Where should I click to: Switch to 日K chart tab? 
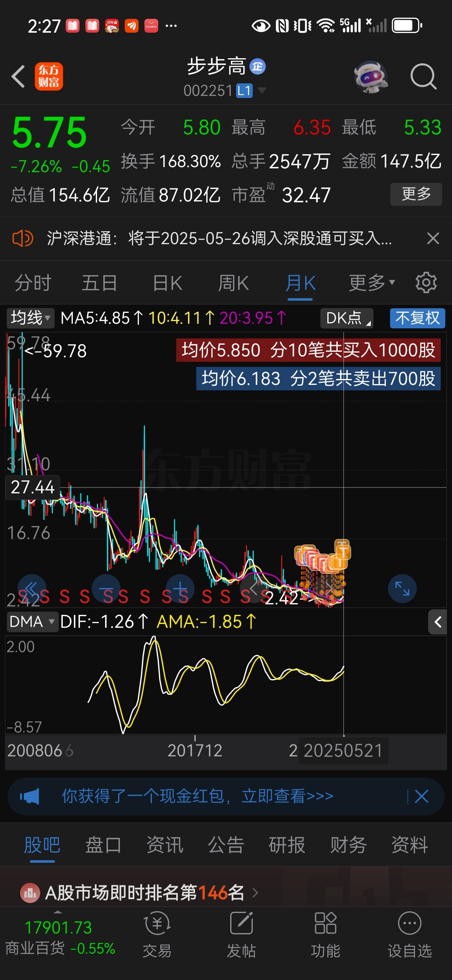(x=167, y=283)
